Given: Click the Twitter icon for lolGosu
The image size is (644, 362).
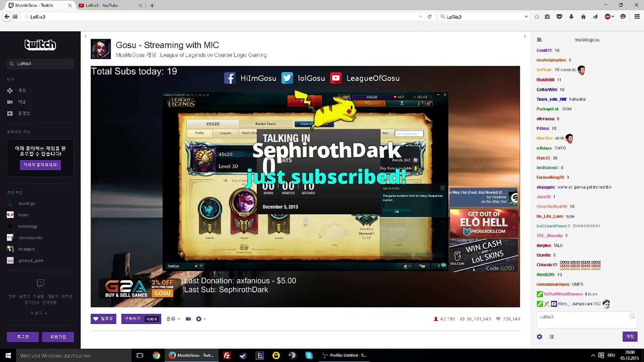Looking at the screenshot, I should [x=287, y=78].
